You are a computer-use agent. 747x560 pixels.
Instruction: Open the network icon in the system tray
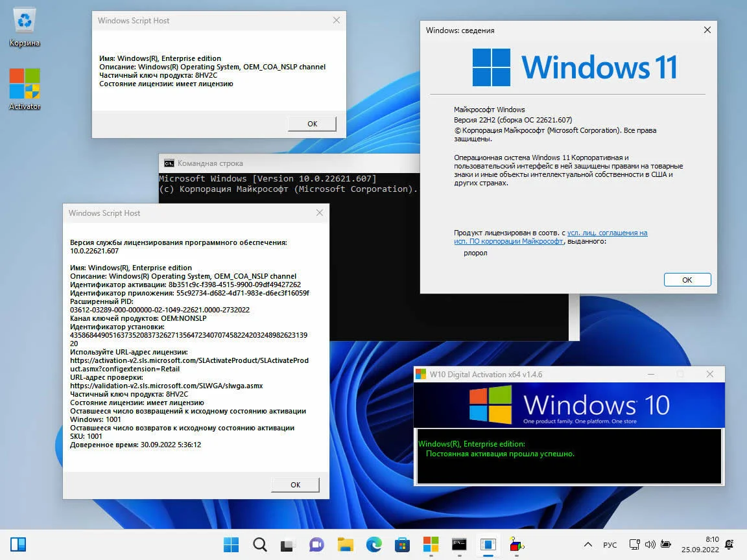(x=635, y=544)
